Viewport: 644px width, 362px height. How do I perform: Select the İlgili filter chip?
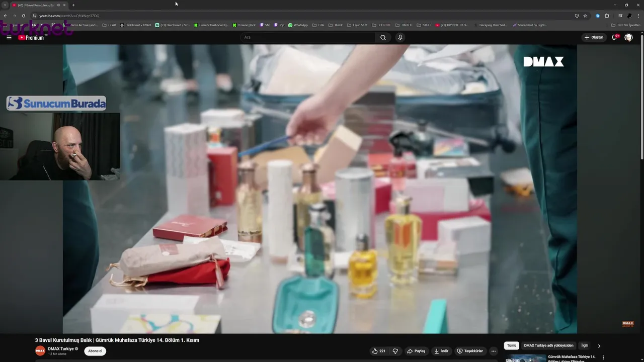(x=585, y=345)
